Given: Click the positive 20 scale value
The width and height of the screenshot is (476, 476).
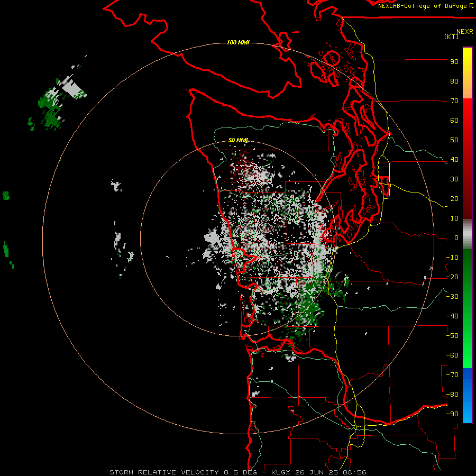Looking at the screenshot, I should coord(454,199).
